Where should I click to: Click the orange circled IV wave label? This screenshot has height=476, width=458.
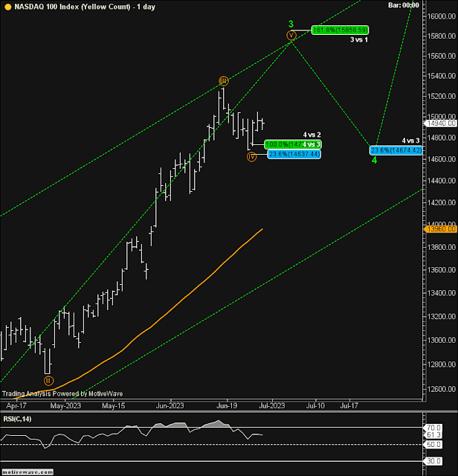coord(251,157)
